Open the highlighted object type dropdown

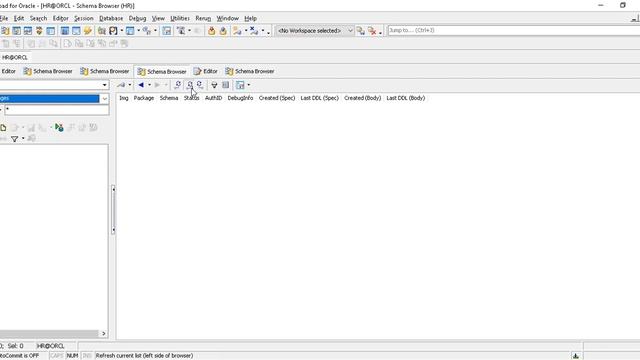coord(104,98)
